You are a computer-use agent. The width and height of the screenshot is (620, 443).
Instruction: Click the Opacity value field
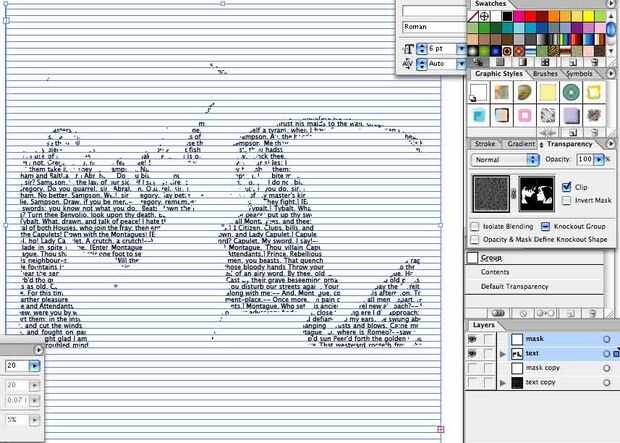coord(585,159)
